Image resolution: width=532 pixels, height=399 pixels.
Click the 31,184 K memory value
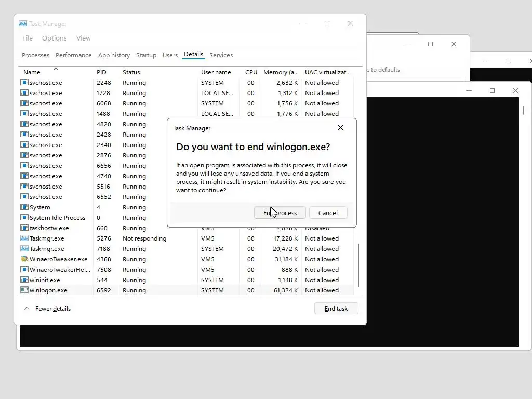(x=286, y=259)
